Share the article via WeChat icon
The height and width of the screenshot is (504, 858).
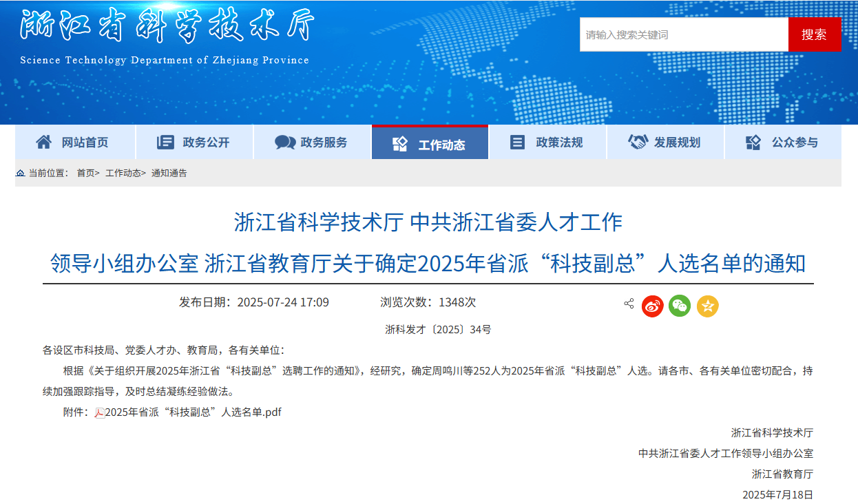tap(680, 306)
